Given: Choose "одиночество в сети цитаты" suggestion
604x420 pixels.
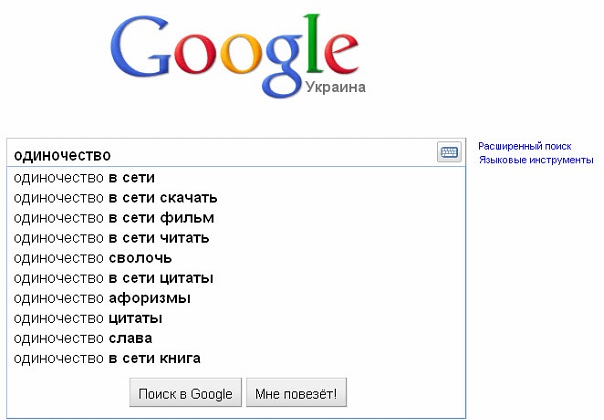Looking at the screenshot, I should [114, 278].
